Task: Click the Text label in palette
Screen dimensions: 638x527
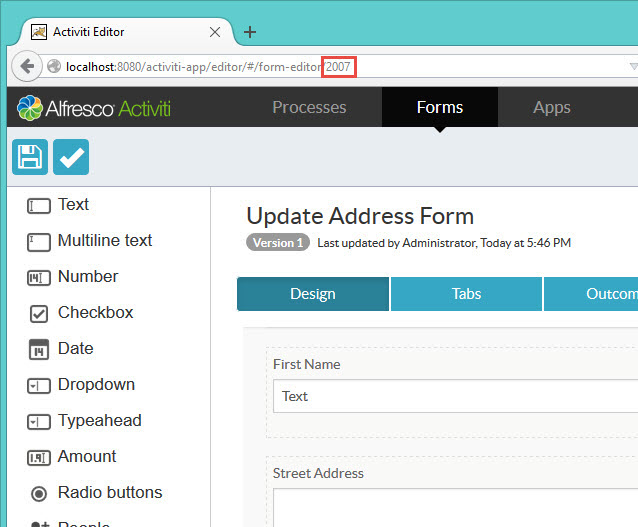Action: [73, 205]
